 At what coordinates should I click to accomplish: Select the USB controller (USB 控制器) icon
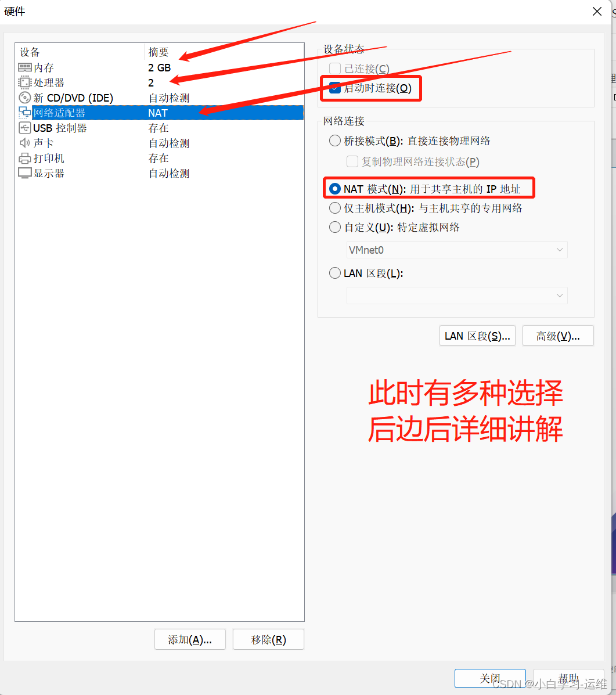(x=25, y=128)
